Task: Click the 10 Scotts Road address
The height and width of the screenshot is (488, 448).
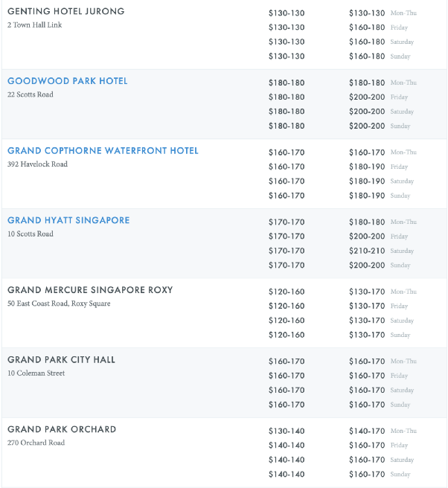Action: point(31,234)
